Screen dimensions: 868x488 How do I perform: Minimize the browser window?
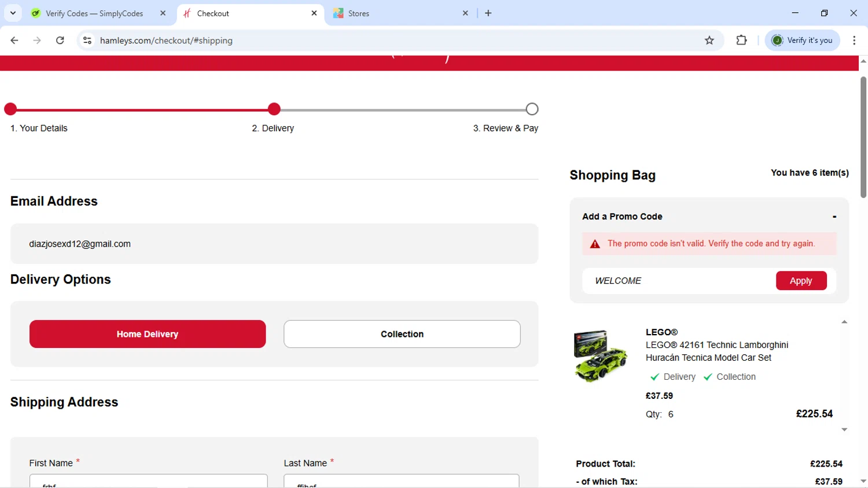795,13
